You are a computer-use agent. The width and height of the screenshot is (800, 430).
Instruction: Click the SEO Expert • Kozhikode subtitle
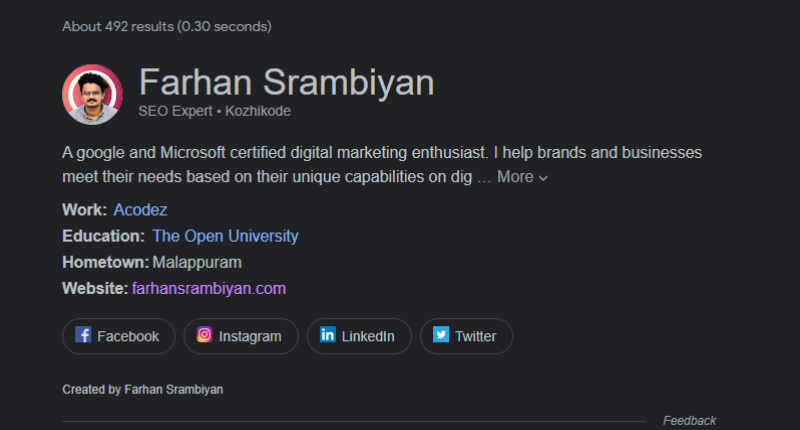click(x=215, y=111)
